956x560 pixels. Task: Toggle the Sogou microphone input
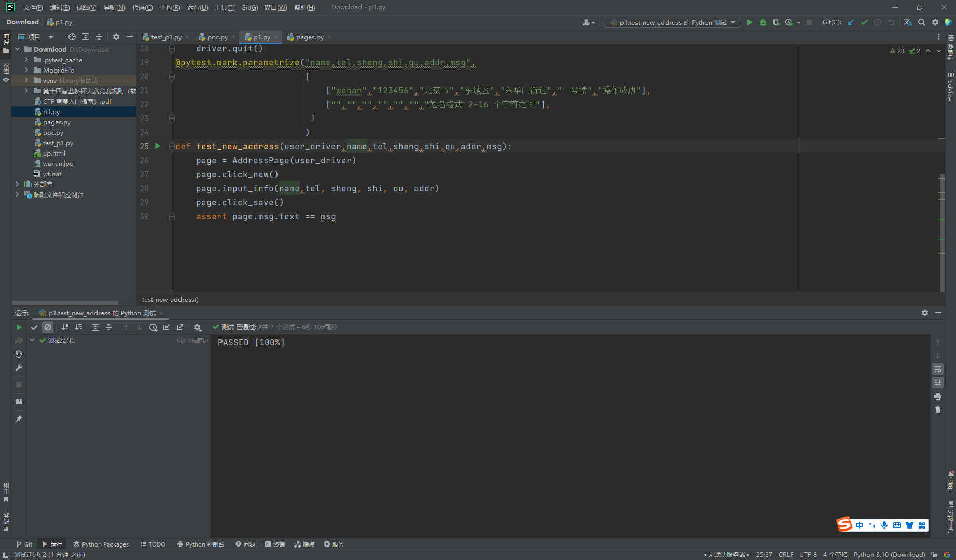click(x=884, y=525)
